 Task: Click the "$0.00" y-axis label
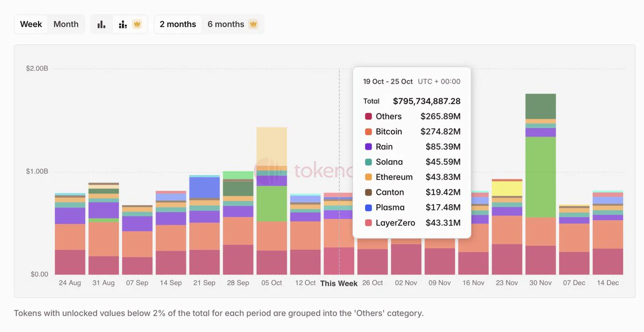[39, 274]
